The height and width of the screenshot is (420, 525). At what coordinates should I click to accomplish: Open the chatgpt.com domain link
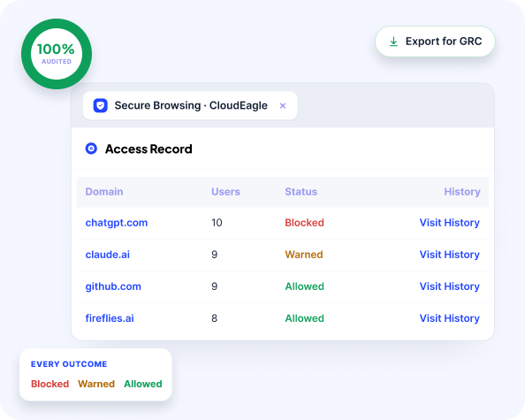point(117,223)
